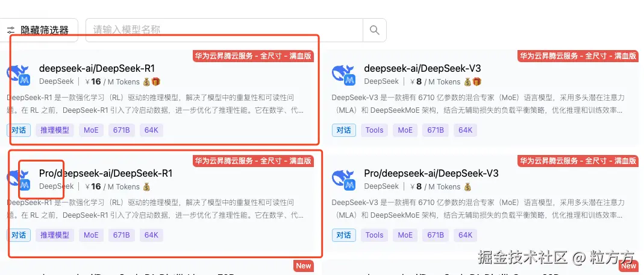Click description text of deepseek-ai/DeepSeek-V3 card
Screen dimensions: 644x275
[x=478, y=104]
